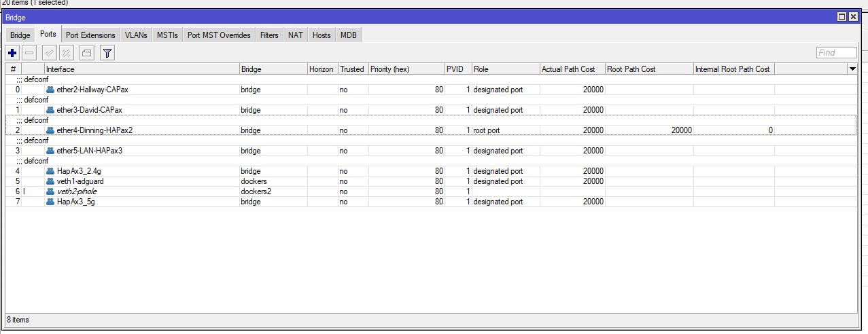Select the ether4-Dinning-HAPax2 row
The image size is (868, 334).
pos(431,130)
